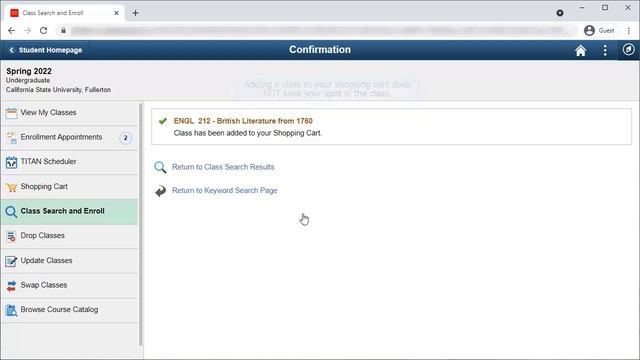Open the Guest profile button

pyautogui.click(x=599, y=31)
